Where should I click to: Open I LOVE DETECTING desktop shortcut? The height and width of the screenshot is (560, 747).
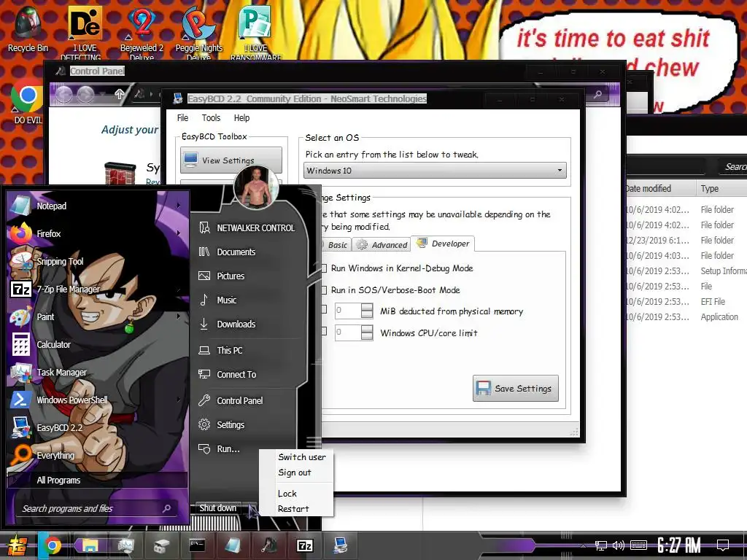[85, 32]
